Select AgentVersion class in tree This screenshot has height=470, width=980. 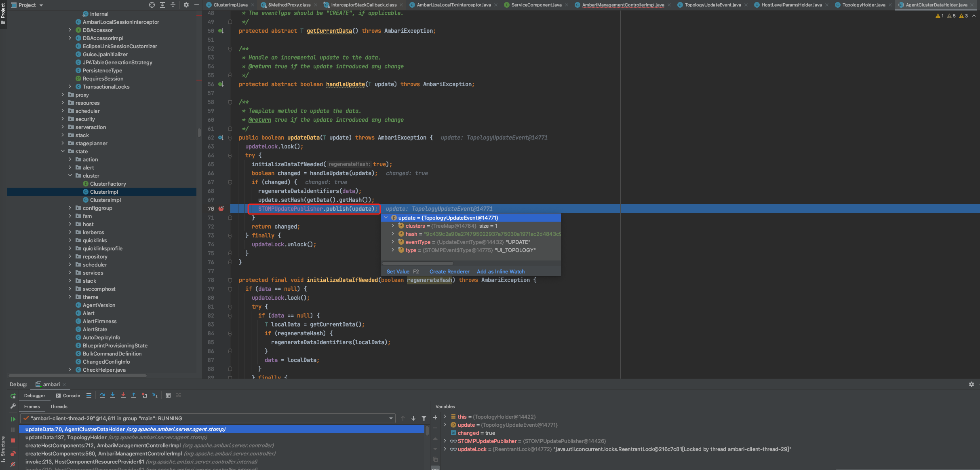click(99, 305)
